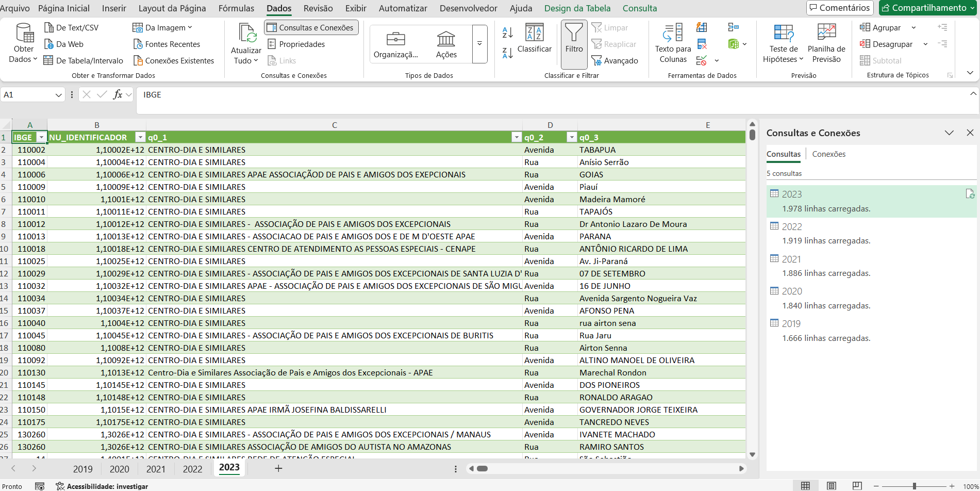This screenshot has height=491, width=980.
Task: Choose De Tabela/Intervalo in Get Data group
Action: [x=84, y=61]
